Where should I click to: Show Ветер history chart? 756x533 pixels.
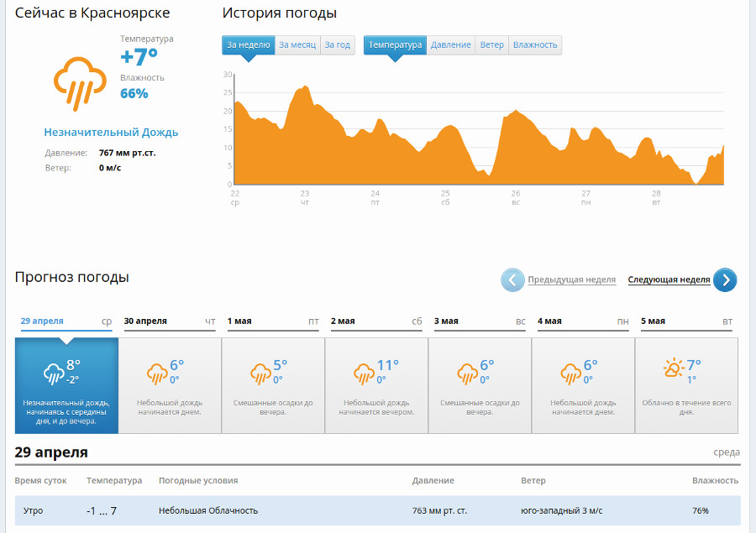tap(491, 45)
